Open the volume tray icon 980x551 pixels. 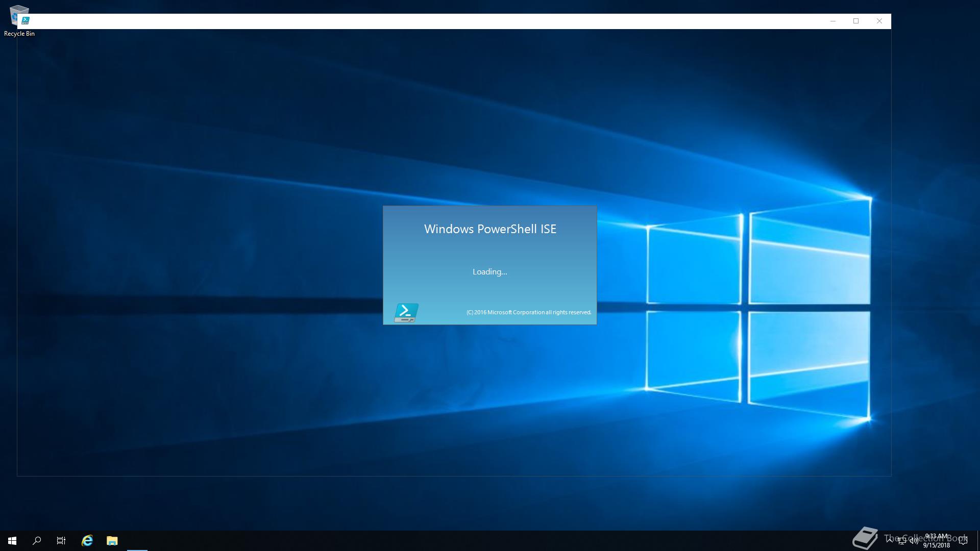pos(914,541)
